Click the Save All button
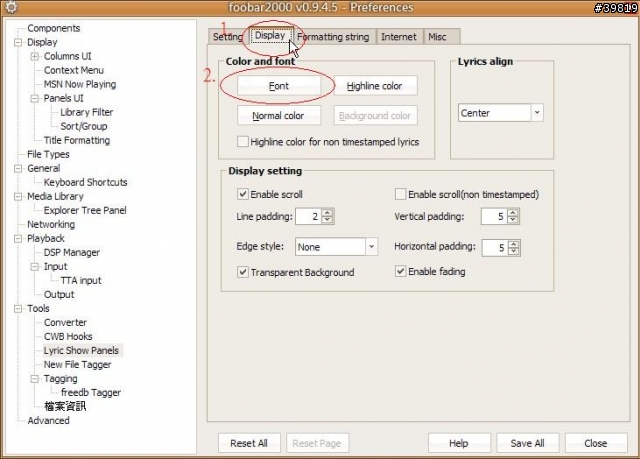The height and width of the screenshot is (459, 640). 527,443
